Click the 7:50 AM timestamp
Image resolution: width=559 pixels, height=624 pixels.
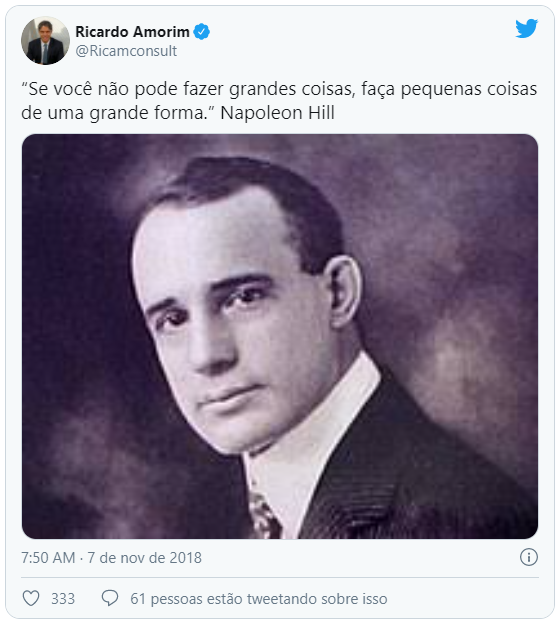48,558
